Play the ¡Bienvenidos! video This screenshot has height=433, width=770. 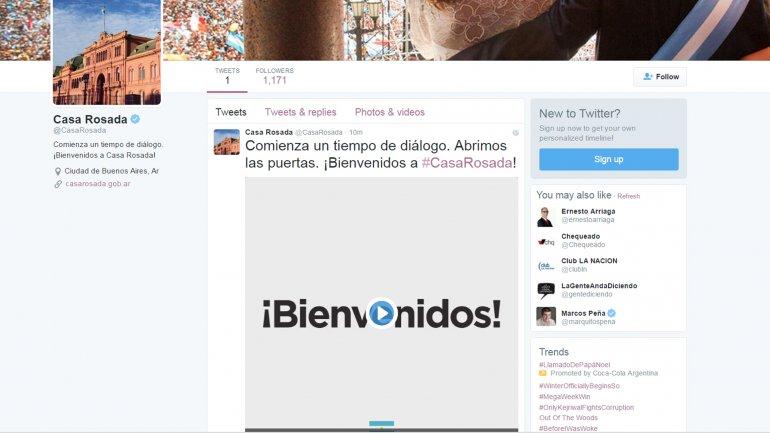point(381,313)
